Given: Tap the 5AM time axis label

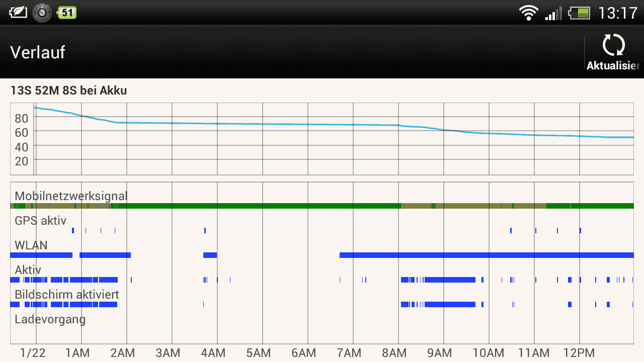Looking at the screenshot, I should pyautogui.click(x=259, y=353).
